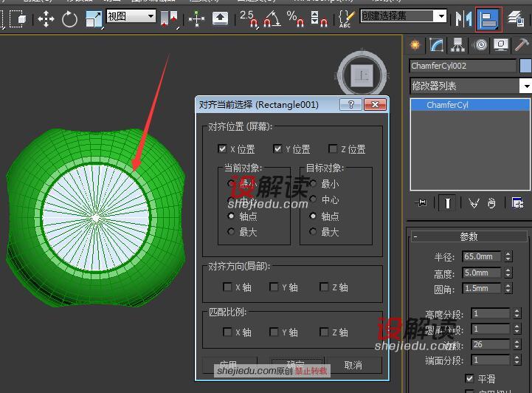Toggle the X 位置 checkbox

(x=222, y=148)
